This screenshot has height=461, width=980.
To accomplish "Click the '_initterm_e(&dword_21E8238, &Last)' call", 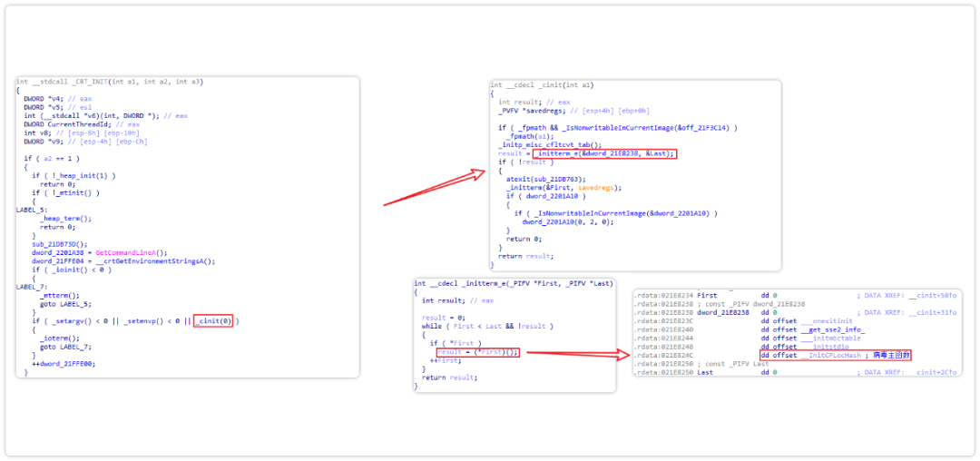I will [x=604, y=153].
